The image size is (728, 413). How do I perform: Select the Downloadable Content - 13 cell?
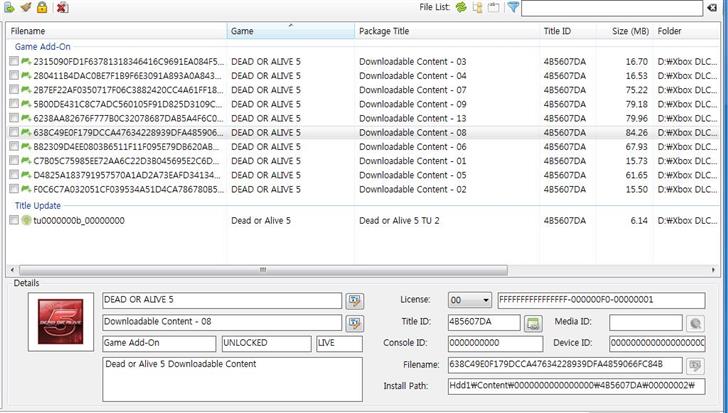412,118
